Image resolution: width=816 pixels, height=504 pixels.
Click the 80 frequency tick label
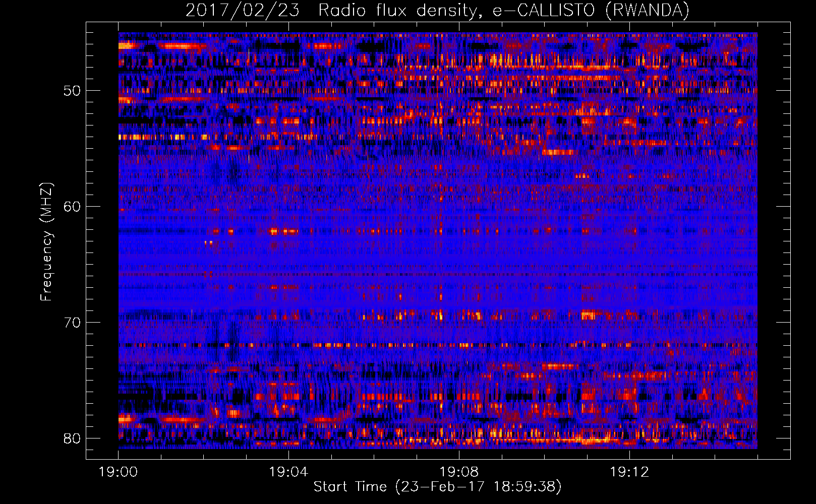(x=72, y=438)
